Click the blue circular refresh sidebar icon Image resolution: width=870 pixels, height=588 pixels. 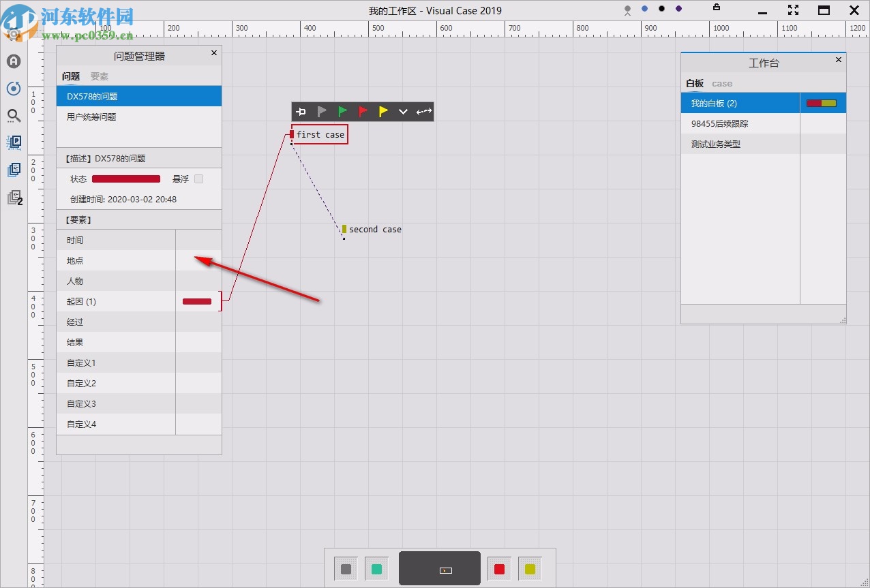tap(14, 89)
